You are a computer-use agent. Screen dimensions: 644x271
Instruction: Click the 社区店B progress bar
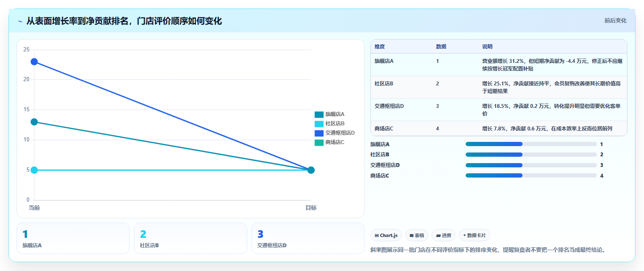point(531,155)
